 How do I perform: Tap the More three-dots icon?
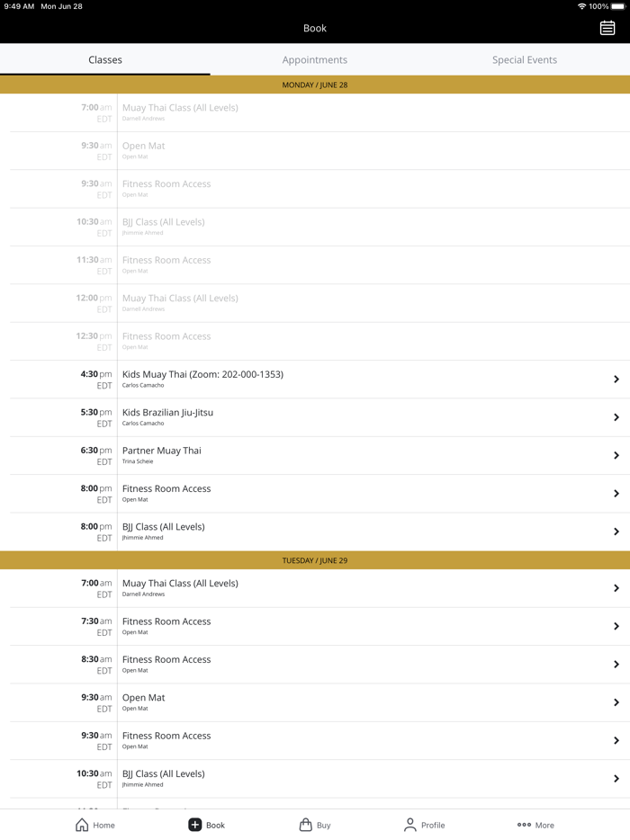(x=524, y=825)
